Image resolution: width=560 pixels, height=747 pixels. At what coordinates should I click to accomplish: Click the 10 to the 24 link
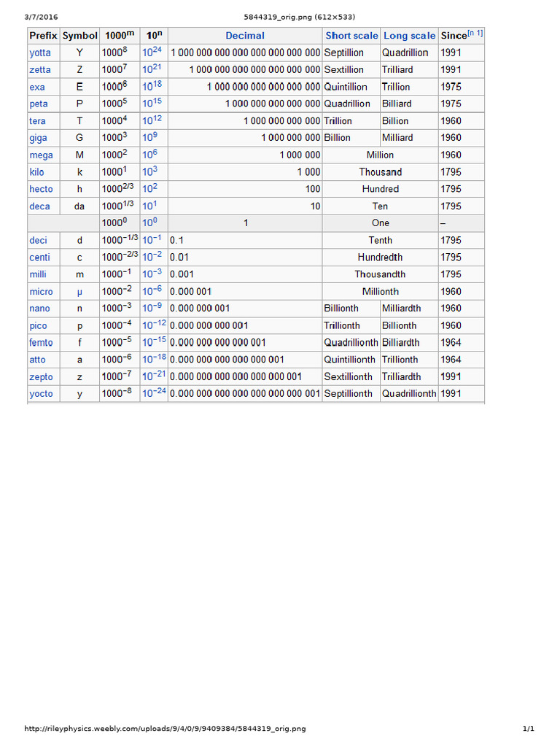[x=152, y=52]
